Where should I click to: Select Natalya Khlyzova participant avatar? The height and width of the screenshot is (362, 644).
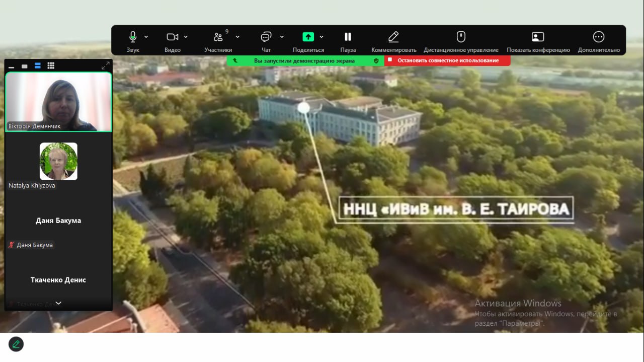click(x=58, y=161)
